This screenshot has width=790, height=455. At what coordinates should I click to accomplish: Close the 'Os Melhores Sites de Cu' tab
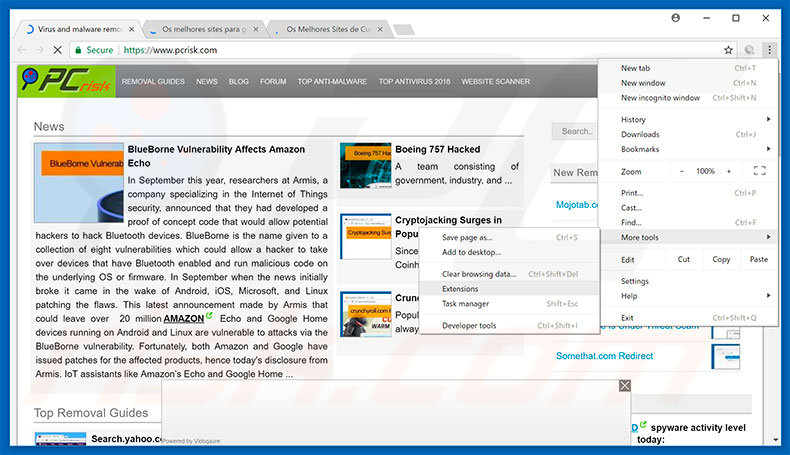(380, 29)
